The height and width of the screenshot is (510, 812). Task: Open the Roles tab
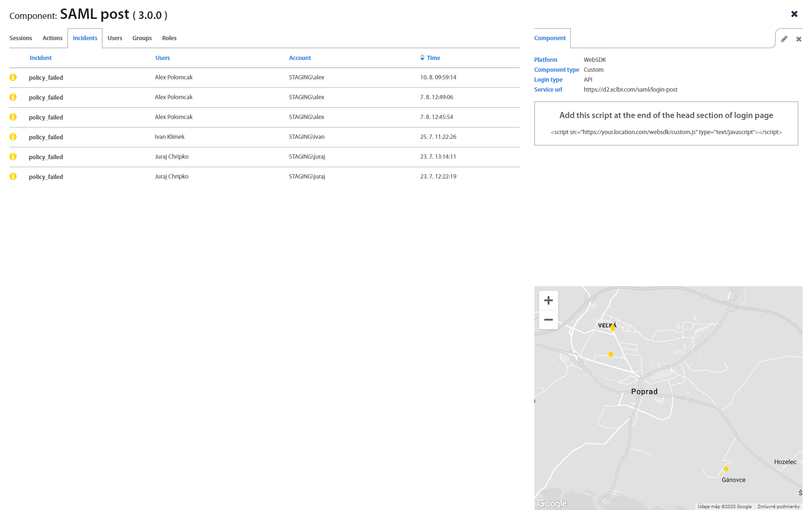(169, 38)
